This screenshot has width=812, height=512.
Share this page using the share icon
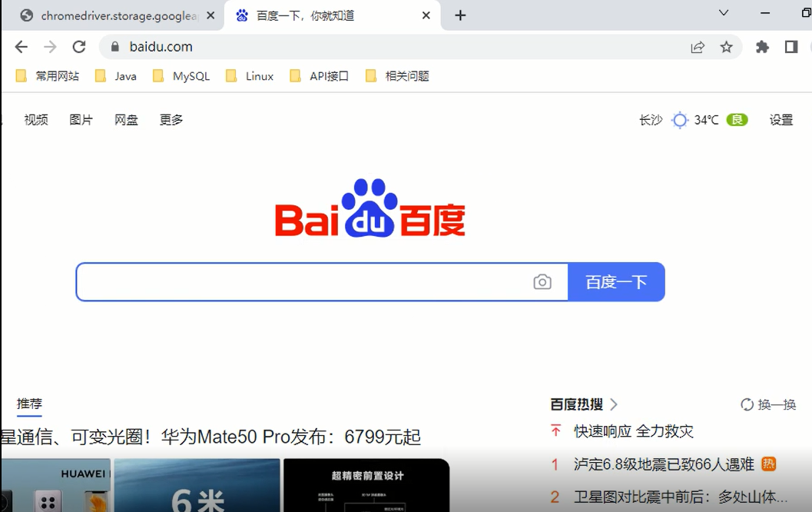click(x=698, y=47)
